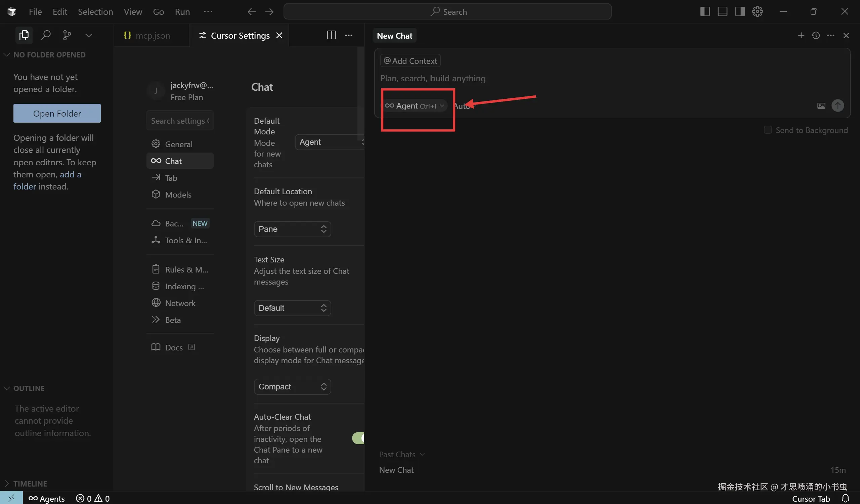Click the chat history clock icon
The width and height of the screenshot is (860, 504).
(816, 36)
